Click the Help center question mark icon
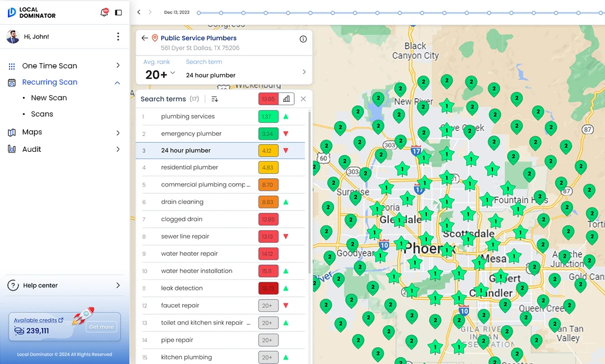The image size is (605, 364). (13, 286)
